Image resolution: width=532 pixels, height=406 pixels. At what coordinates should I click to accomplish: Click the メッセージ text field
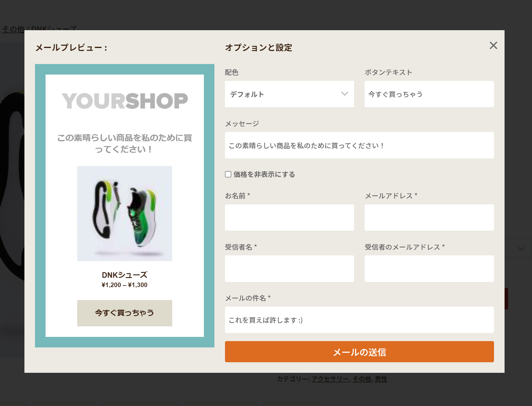359,145
